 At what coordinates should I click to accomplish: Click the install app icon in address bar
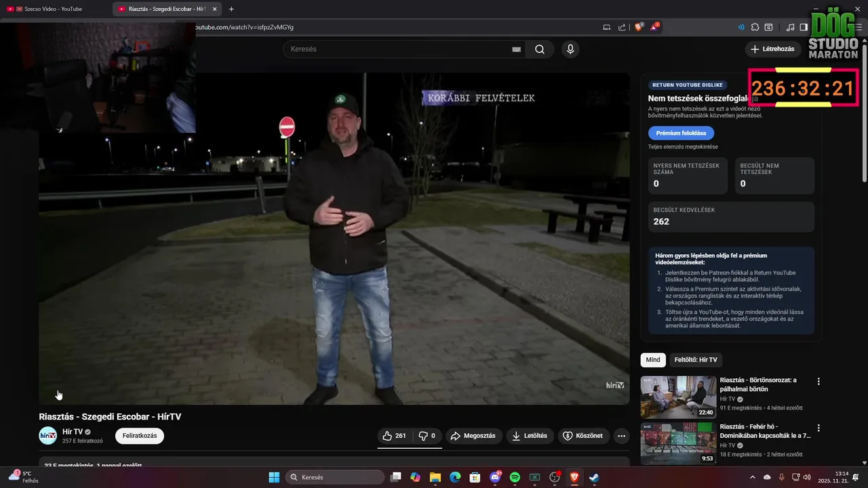(x=607, y=27)
